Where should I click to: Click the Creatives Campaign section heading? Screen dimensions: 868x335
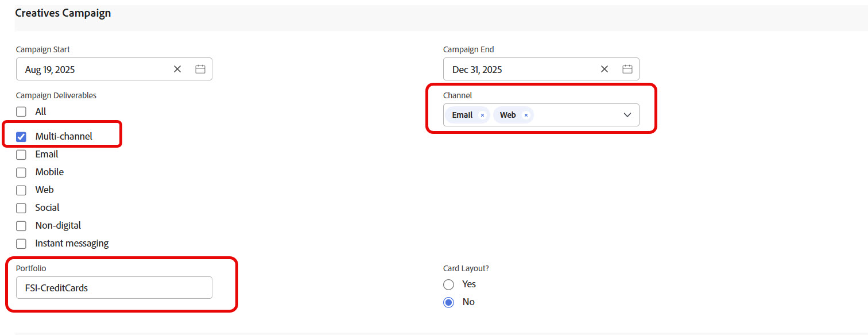click(63, 13)
